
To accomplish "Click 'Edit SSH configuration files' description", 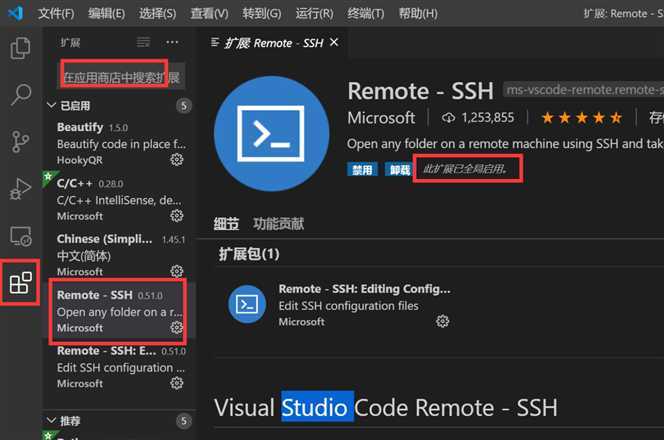I will tap(349, 306).
